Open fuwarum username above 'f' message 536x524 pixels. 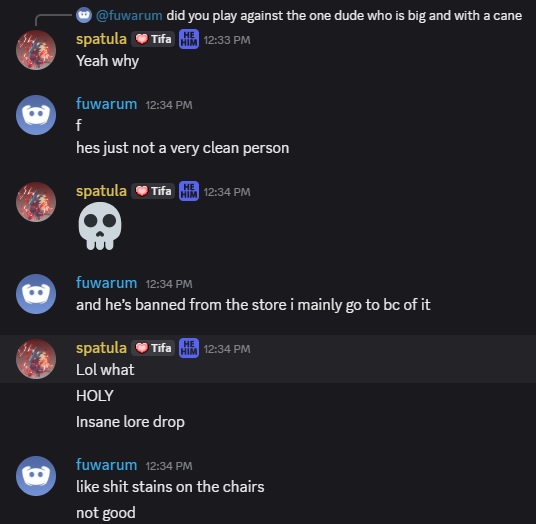coord(106,104)
